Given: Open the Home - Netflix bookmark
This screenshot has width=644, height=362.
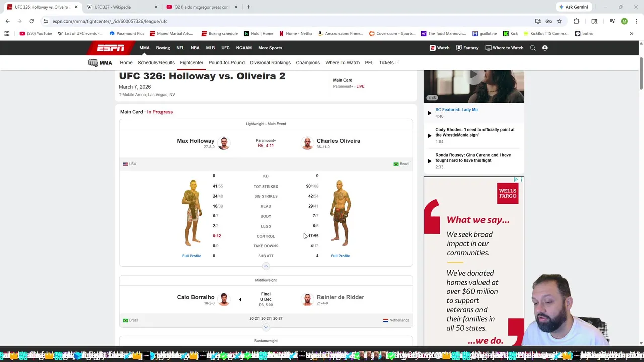Looking at the screenshot, I should [295, 34].
